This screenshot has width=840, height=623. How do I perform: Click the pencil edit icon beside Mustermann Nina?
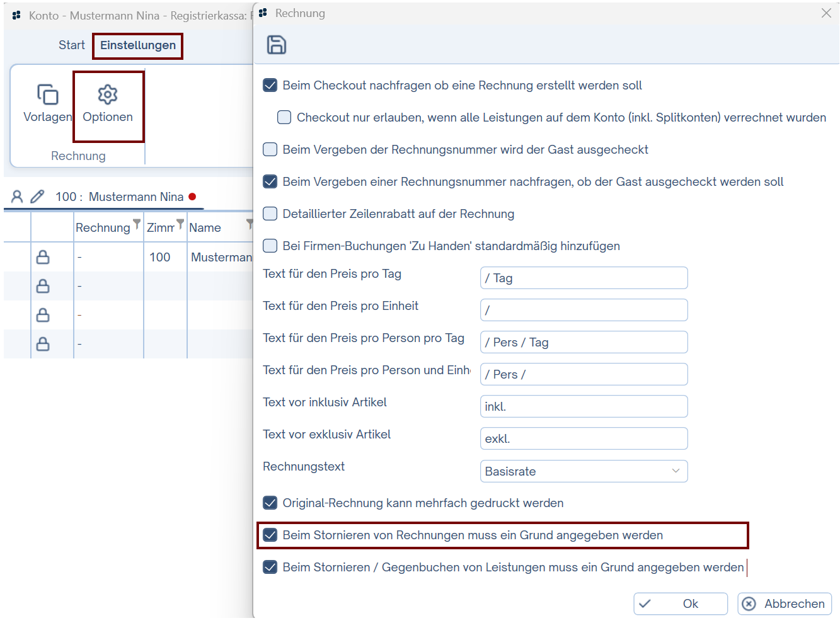coord(38,197)
